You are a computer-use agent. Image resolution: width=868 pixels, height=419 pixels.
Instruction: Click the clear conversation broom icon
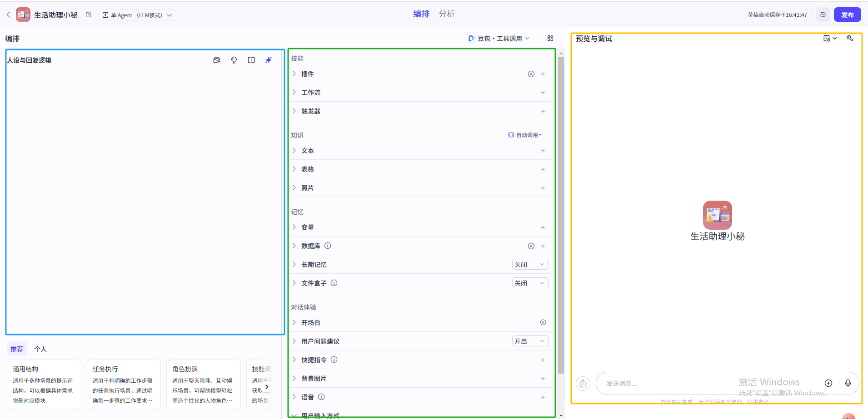(x=583, y=384)
